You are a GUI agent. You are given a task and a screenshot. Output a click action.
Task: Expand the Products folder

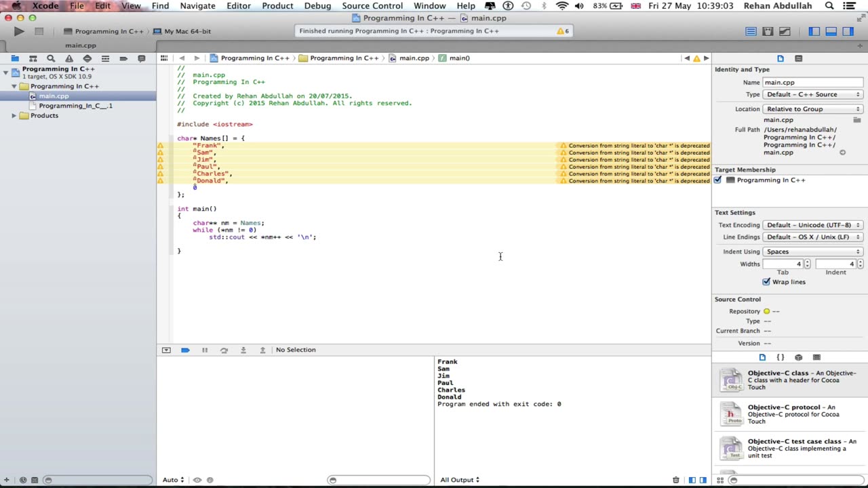click(14, 116)
